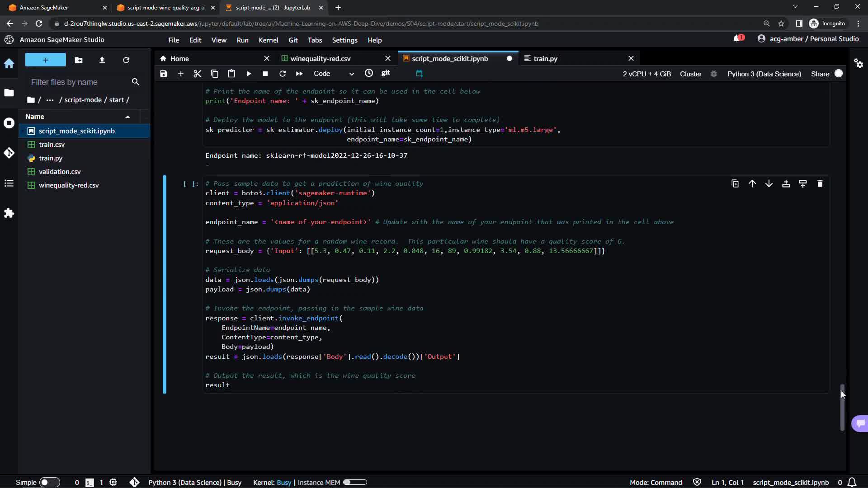Click the Cluster button
Screen dimensions: 868x488
(690, 74)
